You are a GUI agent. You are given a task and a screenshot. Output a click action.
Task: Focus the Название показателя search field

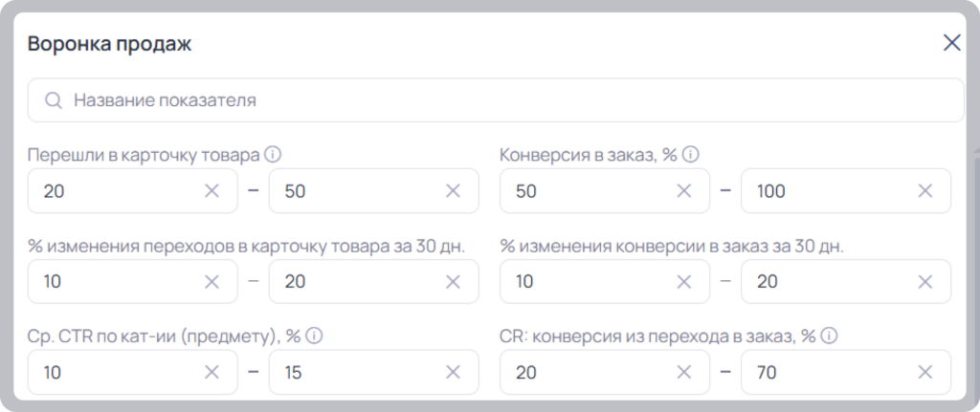(x=496, y=100)
